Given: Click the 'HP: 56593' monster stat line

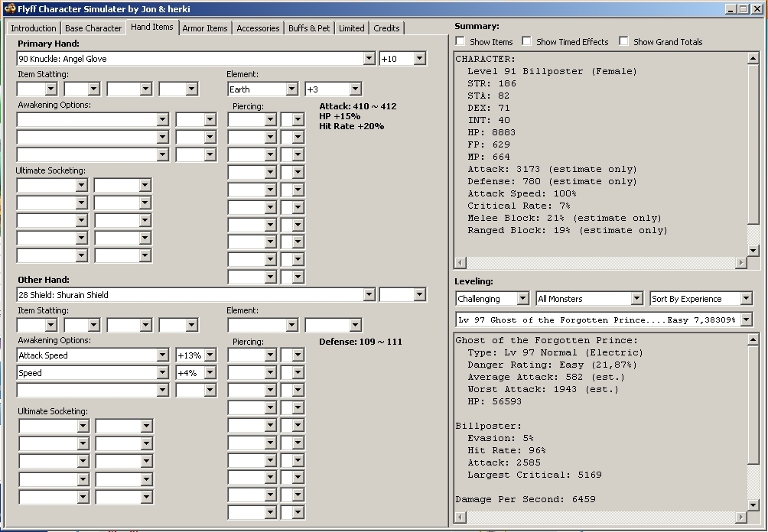Looking at the screenshot, I should coord(495,402).
